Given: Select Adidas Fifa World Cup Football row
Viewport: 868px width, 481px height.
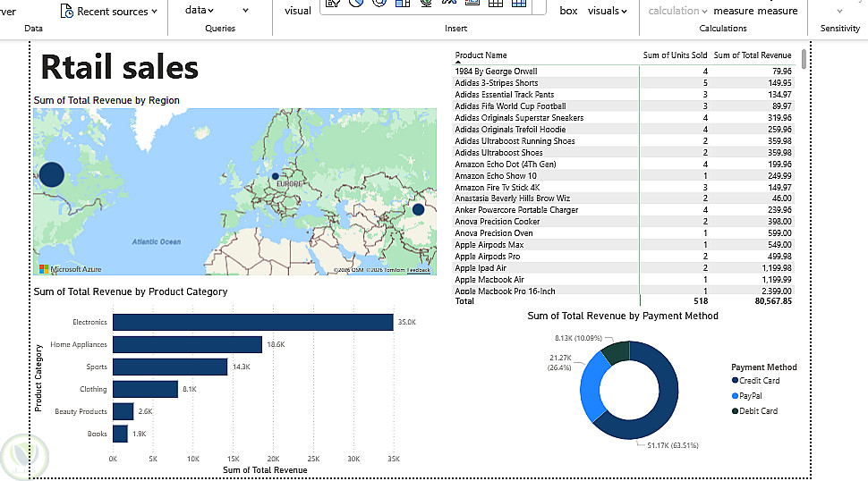Looking at the screenshot, I should point(623,106).
